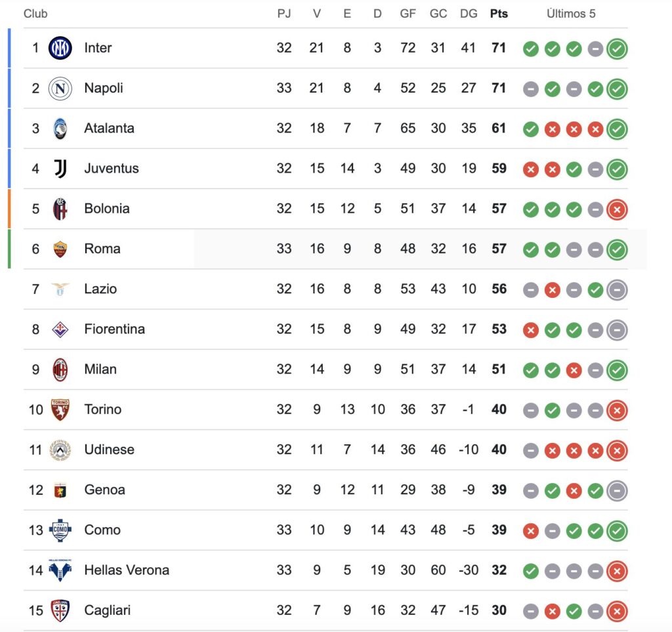Select Lazio's latest draw result circle

coord(617,289)
